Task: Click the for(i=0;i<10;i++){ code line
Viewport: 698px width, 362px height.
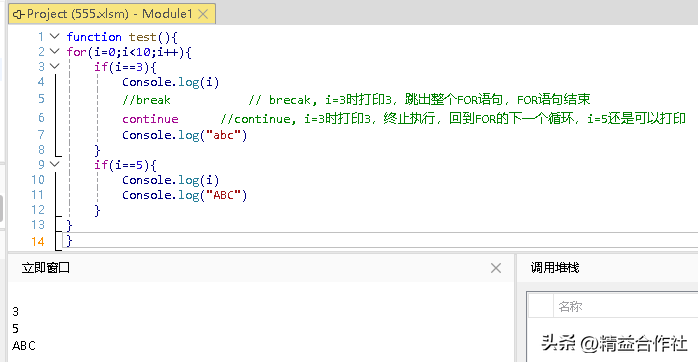Action: (129, 52)
